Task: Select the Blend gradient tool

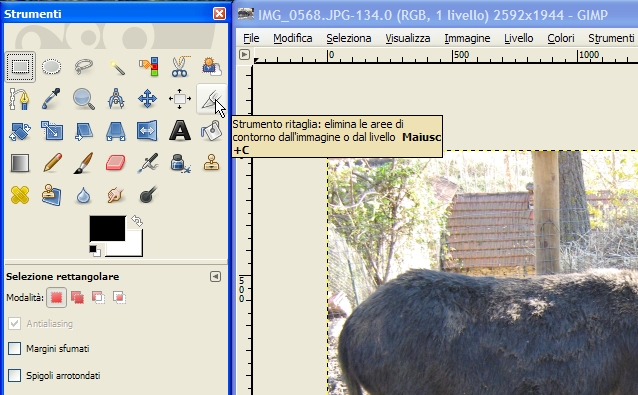Action: click(x=20, y=163)
